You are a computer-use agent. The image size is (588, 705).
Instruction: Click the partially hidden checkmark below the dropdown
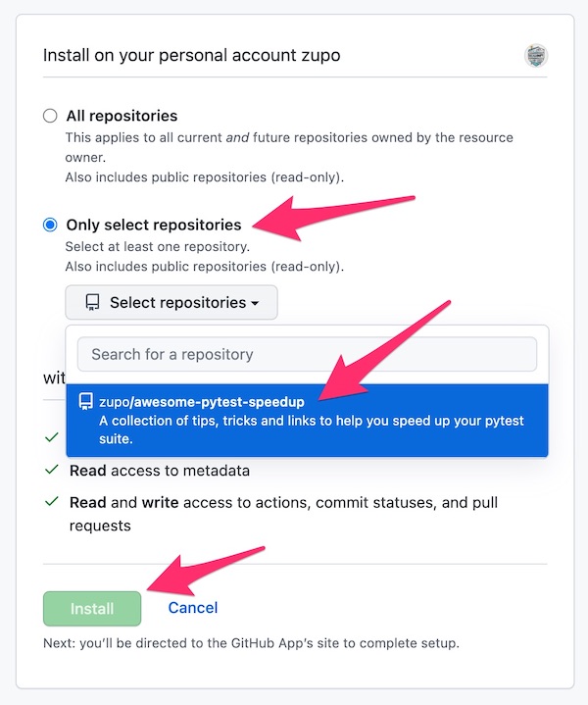pos(52,439)
